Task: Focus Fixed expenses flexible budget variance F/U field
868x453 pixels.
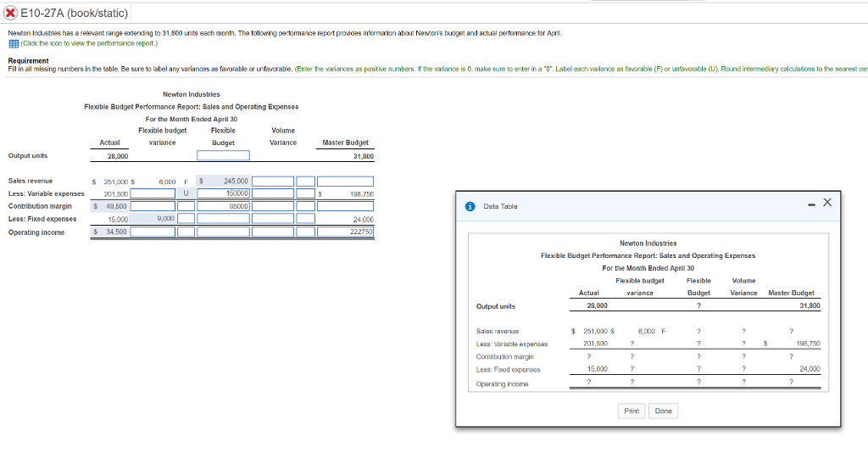Action: coord(186,218)
